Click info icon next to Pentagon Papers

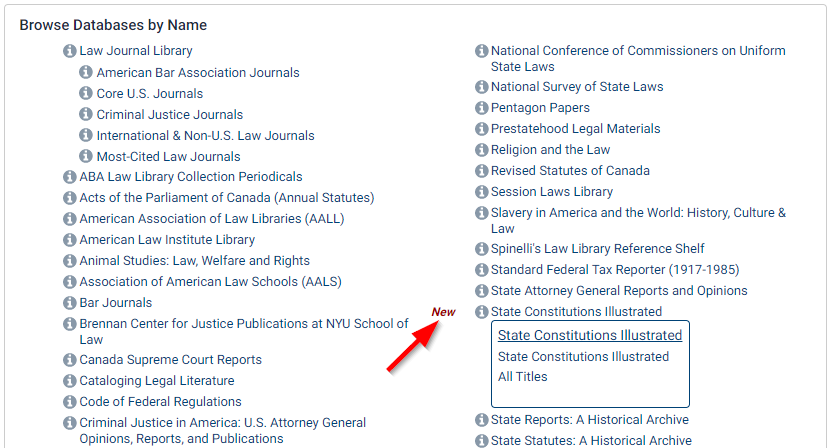481,108
